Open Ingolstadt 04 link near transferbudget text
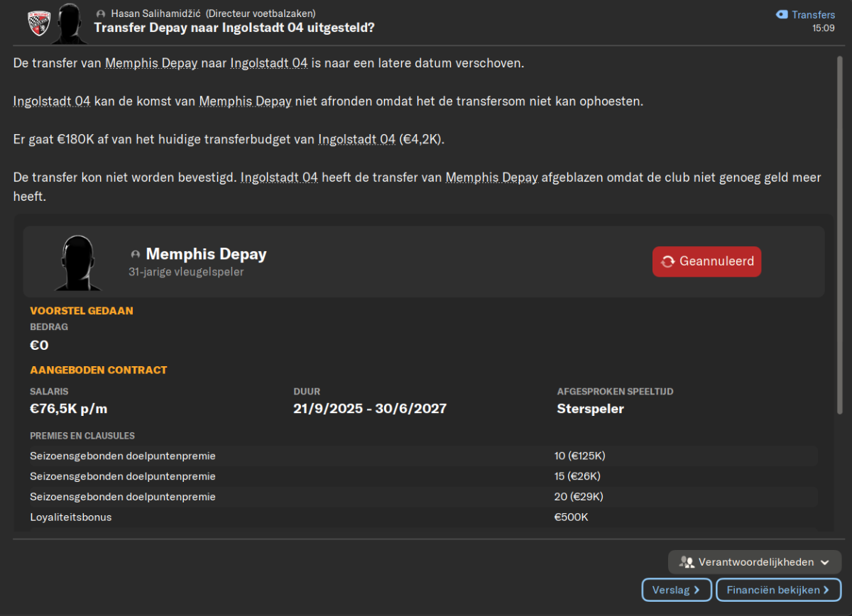The width and height of the screenshot is (852, 616). tap(356, 139)
